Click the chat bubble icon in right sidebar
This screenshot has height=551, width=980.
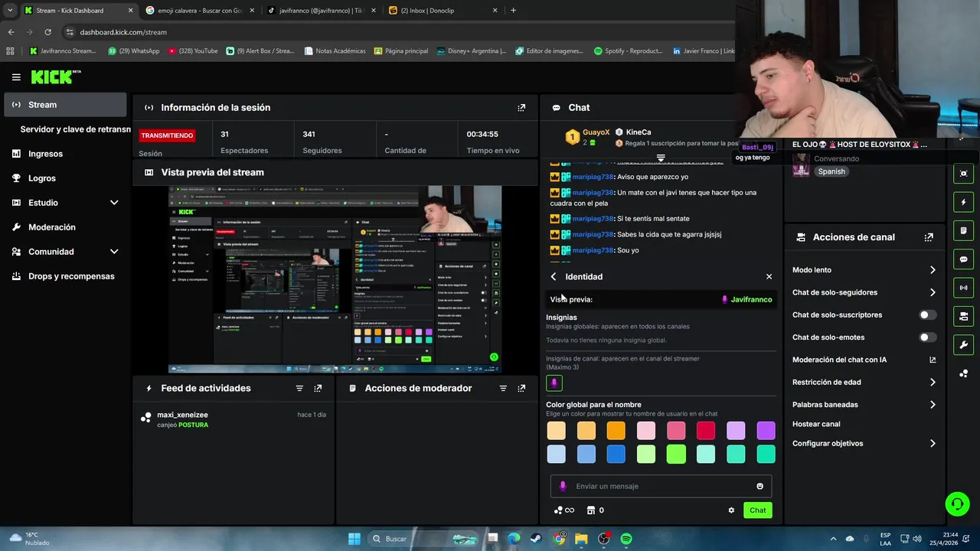pos(963,259)
